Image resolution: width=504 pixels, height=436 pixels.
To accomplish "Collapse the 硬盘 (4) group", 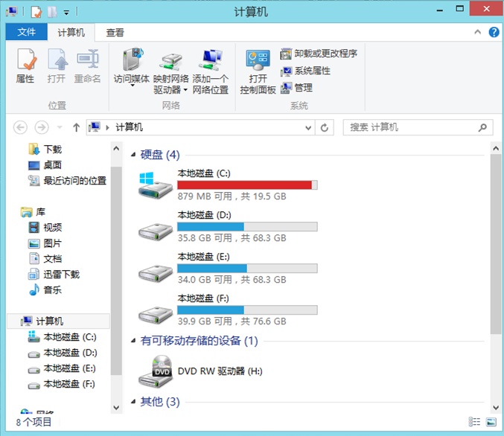I will 133,155.
